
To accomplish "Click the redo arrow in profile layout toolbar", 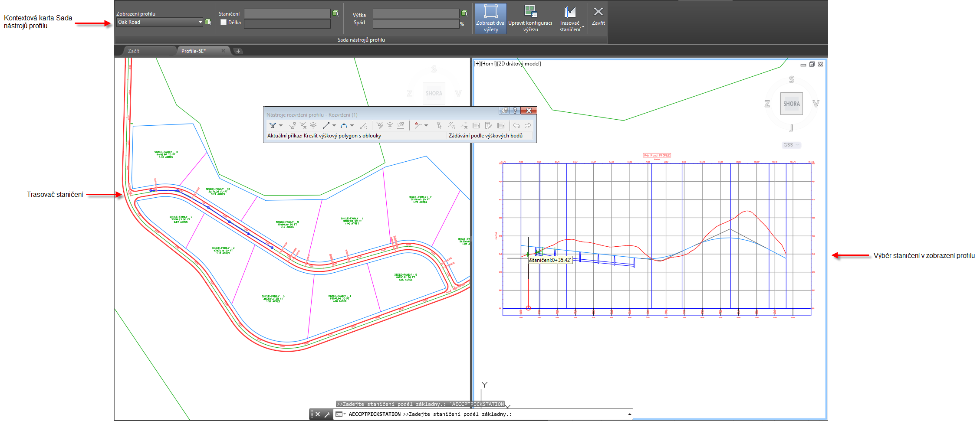I will coord(528,125).
